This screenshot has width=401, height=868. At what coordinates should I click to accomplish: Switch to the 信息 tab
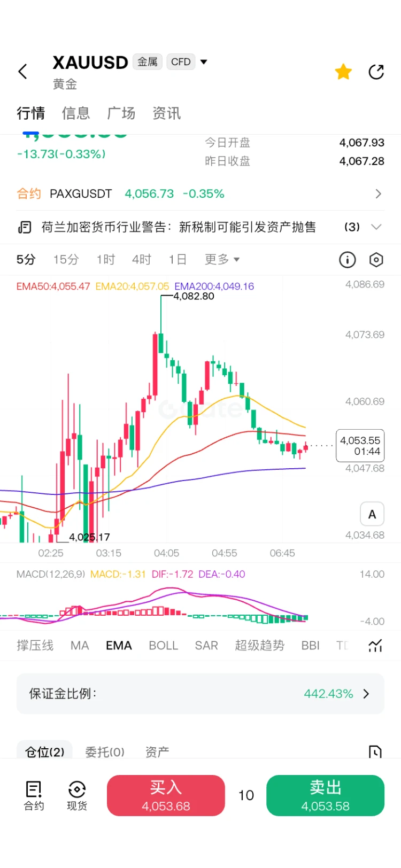[x=76, y=113]
